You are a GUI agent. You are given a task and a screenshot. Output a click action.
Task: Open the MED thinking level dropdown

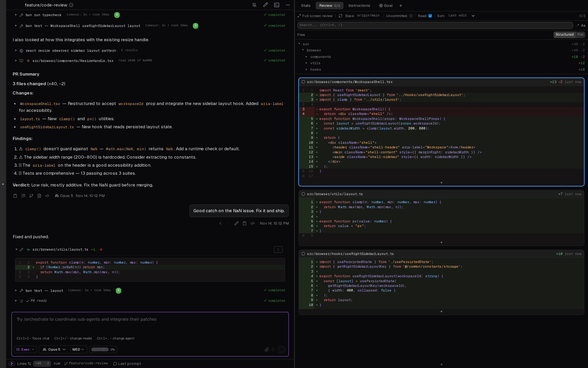(x=78, y=350)
